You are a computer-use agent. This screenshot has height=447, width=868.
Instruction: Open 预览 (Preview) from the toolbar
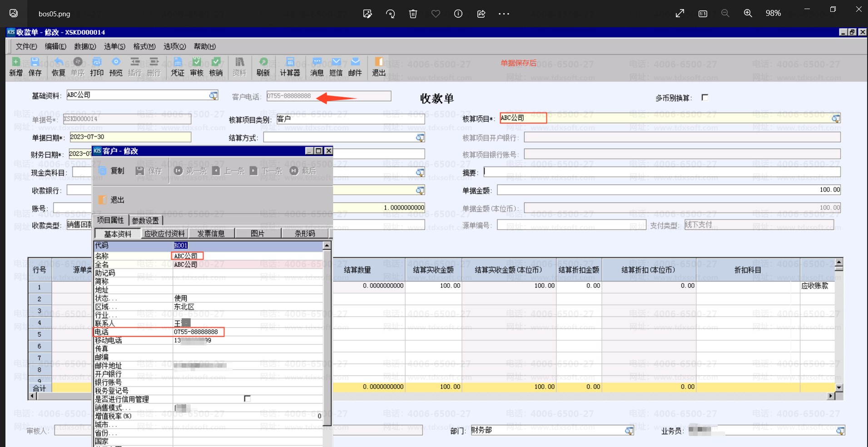tap(116, 67)
